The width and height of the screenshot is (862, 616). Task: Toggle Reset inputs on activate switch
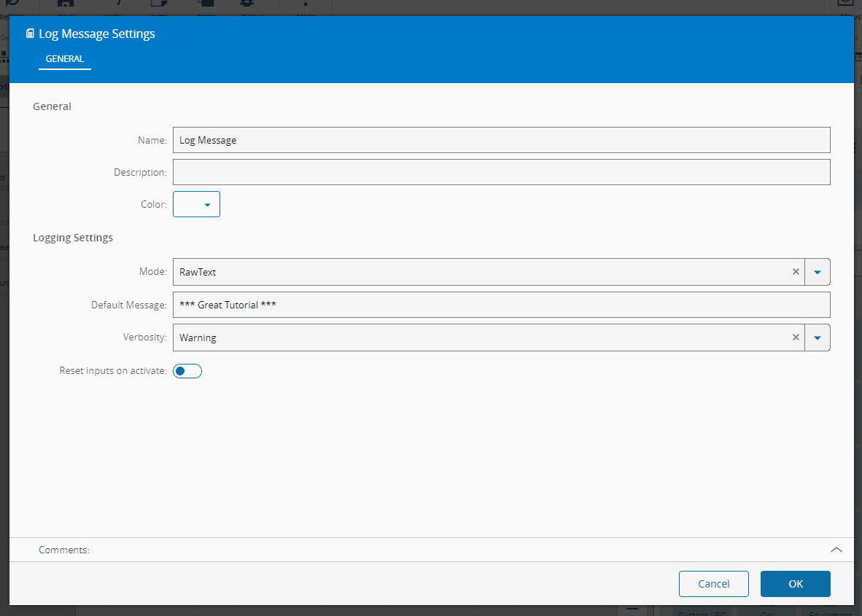point(187,371)
